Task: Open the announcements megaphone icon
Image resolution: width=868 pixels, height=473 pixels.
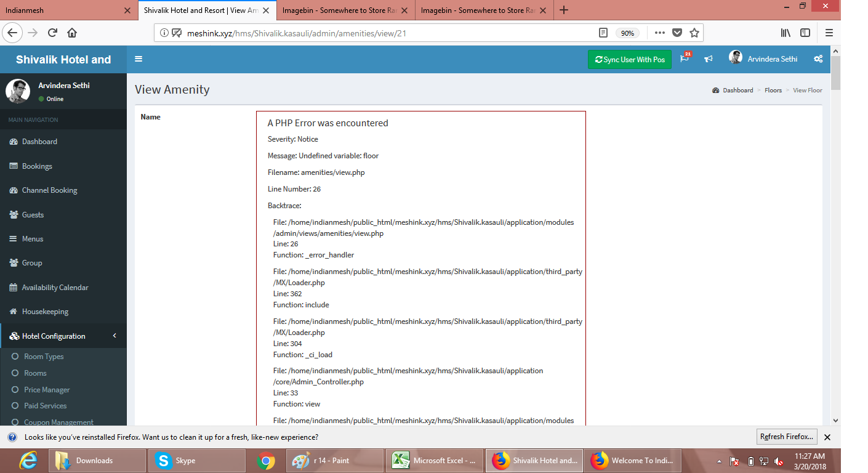Action: [x=709, y=59]
